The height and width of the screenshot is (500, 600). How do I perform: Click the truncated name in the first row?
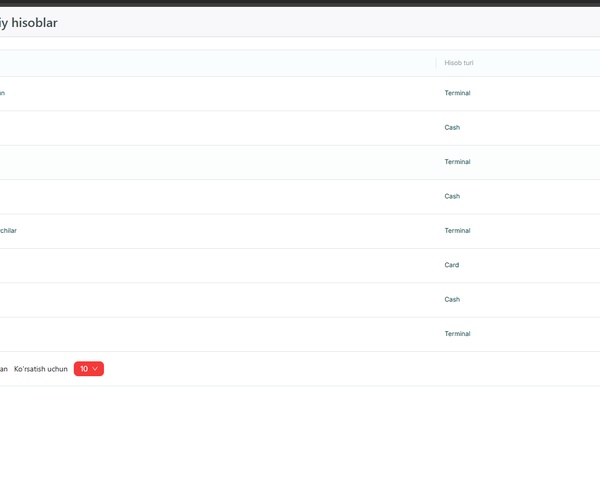point(3,93)
